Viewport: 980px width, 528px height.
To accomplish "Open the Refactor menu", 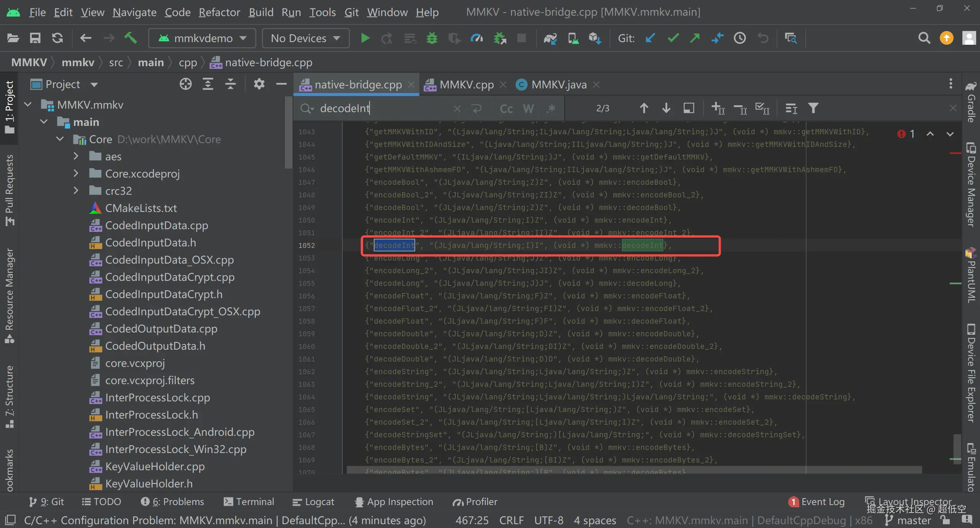I will (219, 12).
